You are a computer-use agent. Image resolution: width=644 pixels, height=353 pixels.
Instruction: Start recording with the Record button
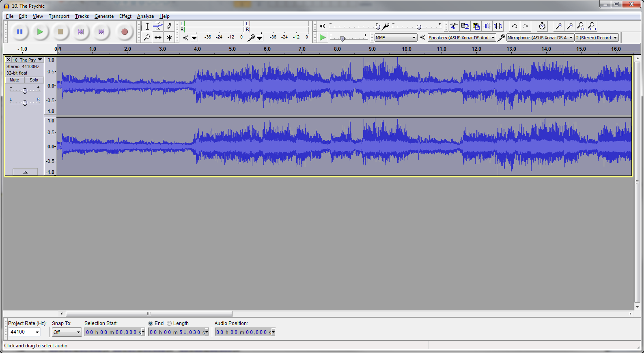tap(125, 32)
